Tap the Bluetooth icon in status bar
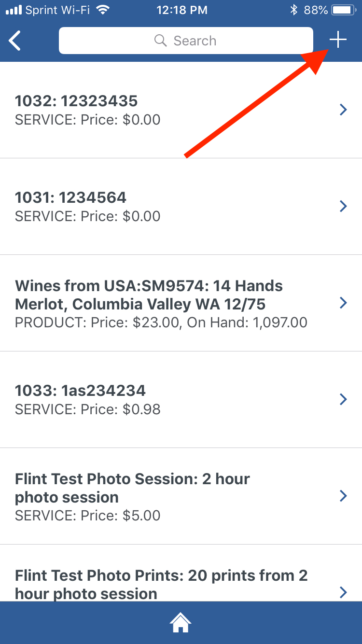362x644 pixels. [x=293, y=10]
